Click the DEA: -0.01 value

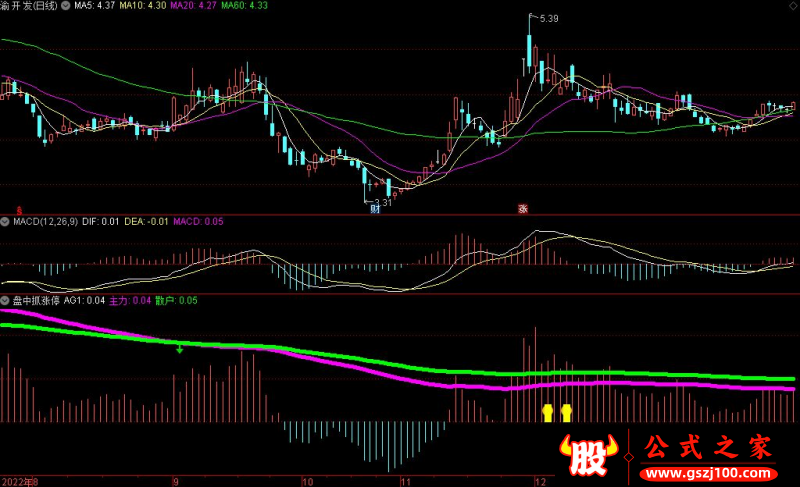coord(146,222)
